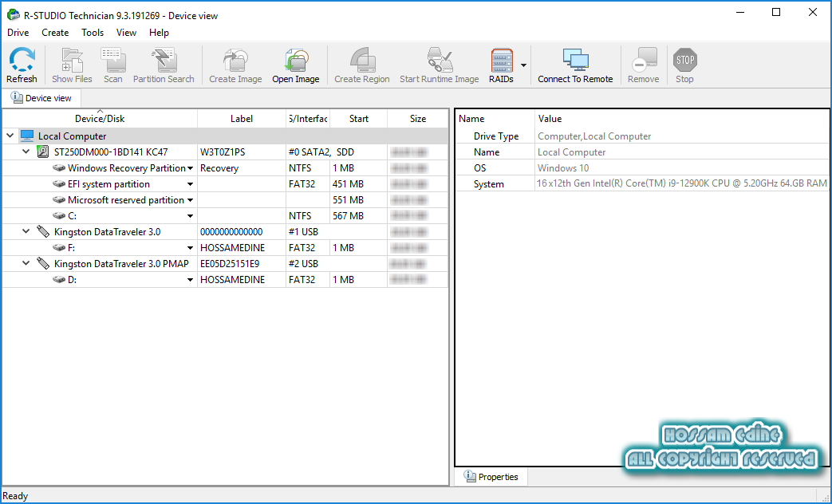Sort by the Device/Disk column header
Viewport: 832px width, 504px height.
[x=100, y=119]
